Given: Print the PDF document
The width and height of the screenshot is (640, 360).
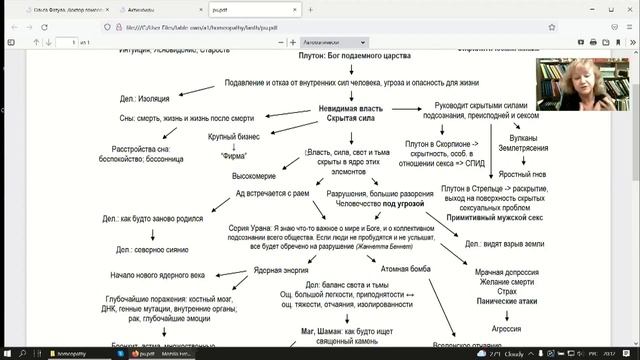Looking at the screenshot, I should pos(593,42).
